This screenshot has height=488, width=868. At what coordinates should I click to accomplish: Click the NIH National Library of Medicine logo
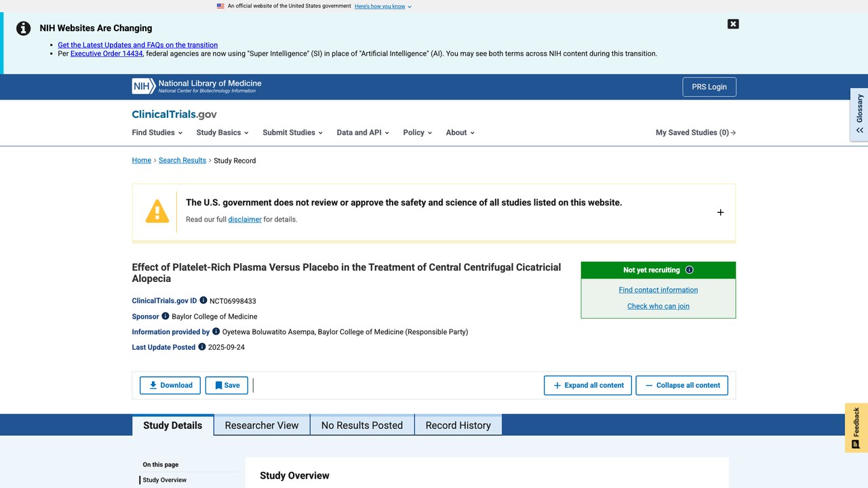(x=197, y=86)
